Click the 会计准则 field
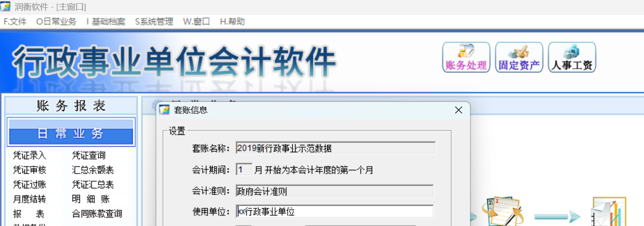This screenshot has height=226, width=644. (335, 191)
